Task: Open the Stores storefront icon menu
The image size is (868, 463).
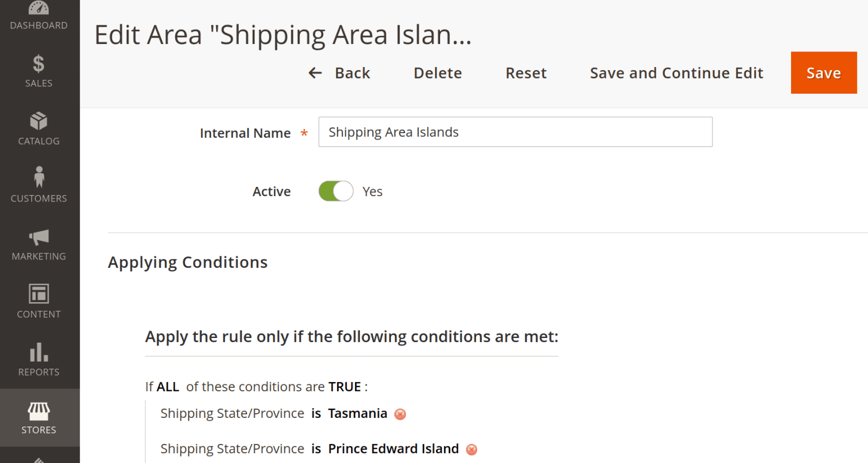Action: pyautogui.click(x=39, y=417)
